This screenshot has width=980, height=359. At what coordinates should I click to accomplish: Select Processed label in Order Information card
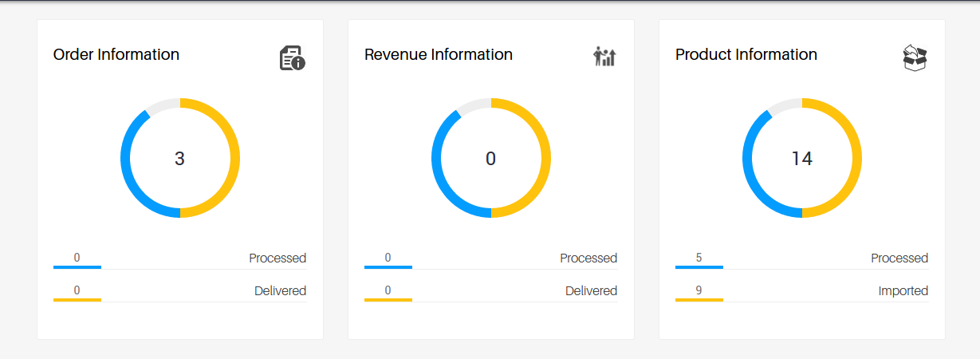point(277,258)
